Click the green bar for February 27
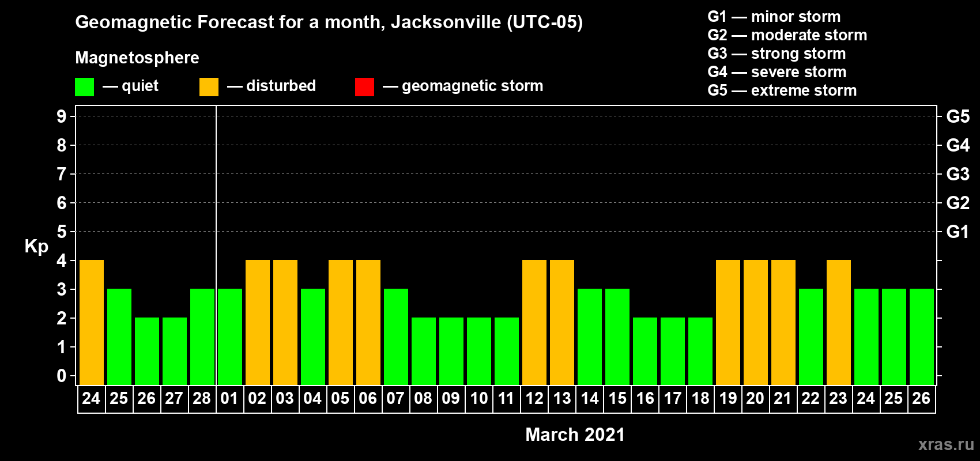980x461 pixels. (175, 352)
